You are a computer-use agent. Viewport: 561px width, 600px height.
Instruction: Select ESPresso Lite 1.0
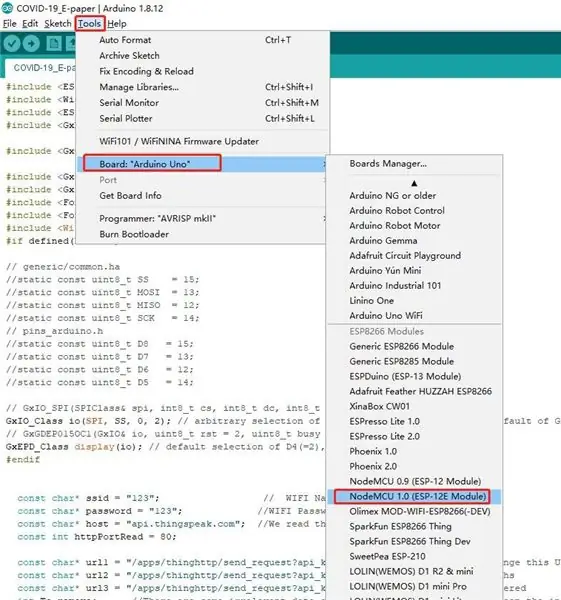[414, 421]
